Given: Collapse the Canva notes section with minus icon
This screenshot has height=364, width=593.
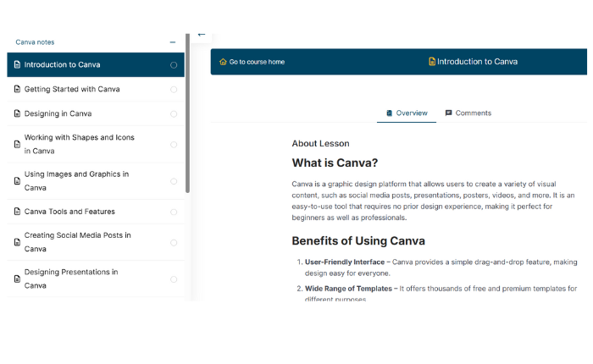Looking at the screenshot, I should point(173,42).
